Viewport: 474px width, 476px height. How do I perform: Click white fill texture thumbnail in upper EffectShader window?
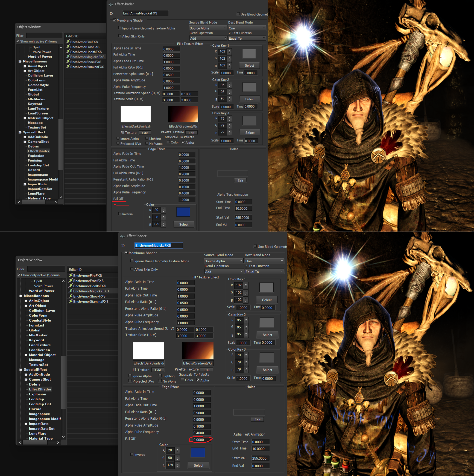(136, 114)
